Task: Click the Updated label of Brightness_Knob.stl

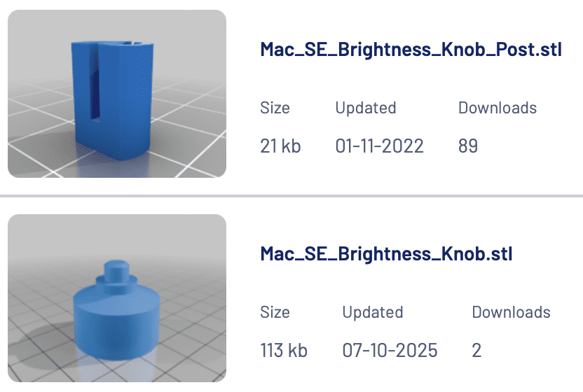Action: click(x=373, y=312)
